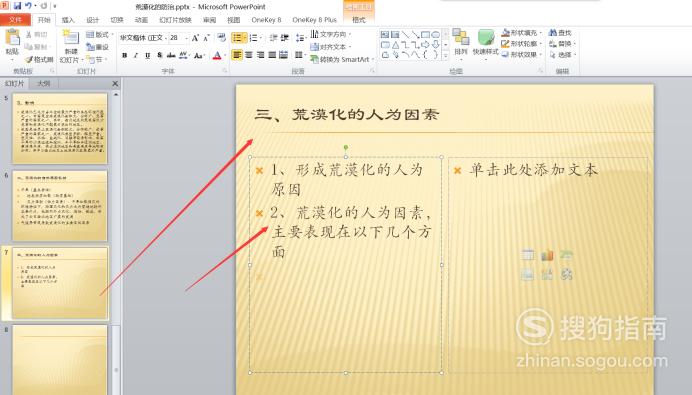
Task: Open the 文件 (File) tab
Action: pos(15,19)
